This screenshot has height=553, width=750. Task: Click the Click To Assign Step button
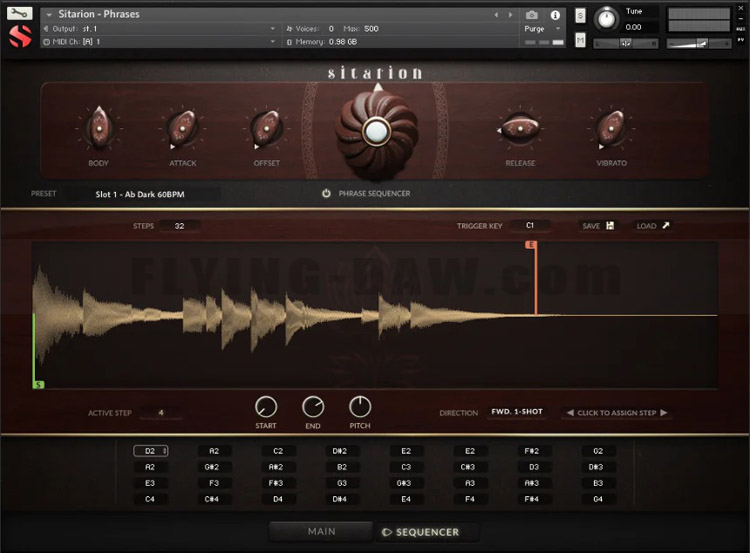pos(617,412)
